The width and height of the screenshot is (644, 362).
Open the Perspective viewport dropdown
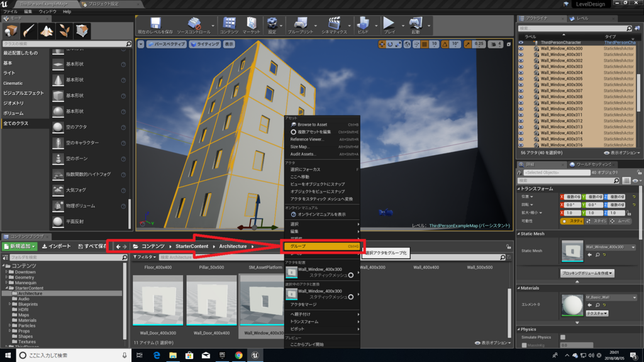click(166, 44)
